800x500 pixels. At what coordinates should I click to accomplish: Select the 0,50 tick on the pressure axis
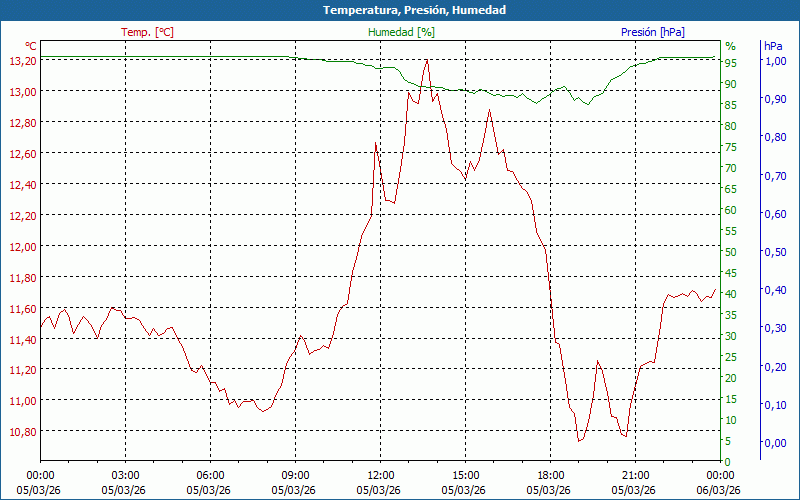pos(774,252)
